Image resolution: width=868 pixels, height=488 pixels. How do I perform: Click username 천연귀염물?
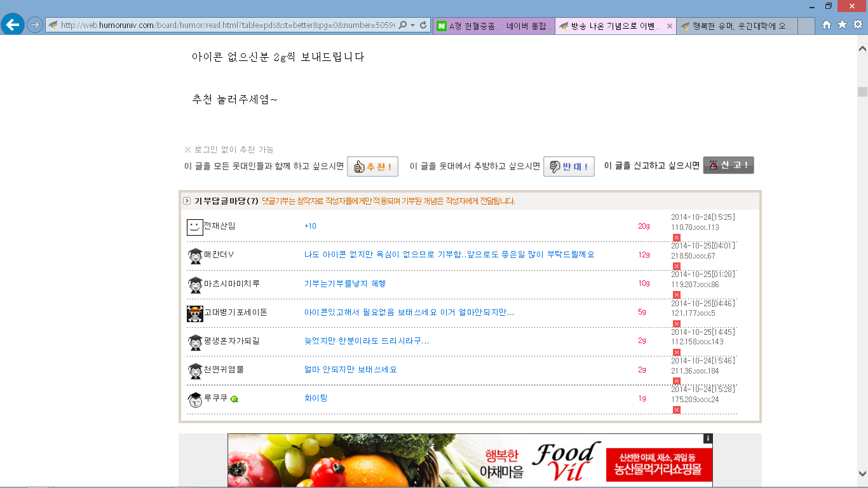coord(224,369)
